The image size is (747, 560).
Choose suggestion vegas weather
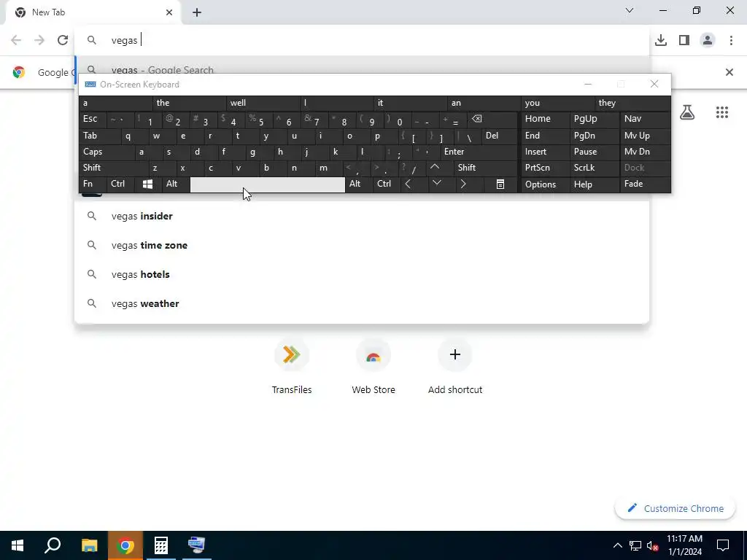(362, 303)
